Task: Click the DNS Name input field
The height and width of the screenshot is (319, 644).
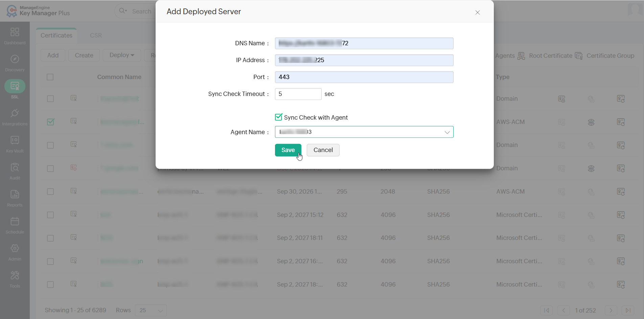Action: tap(364, 43)
